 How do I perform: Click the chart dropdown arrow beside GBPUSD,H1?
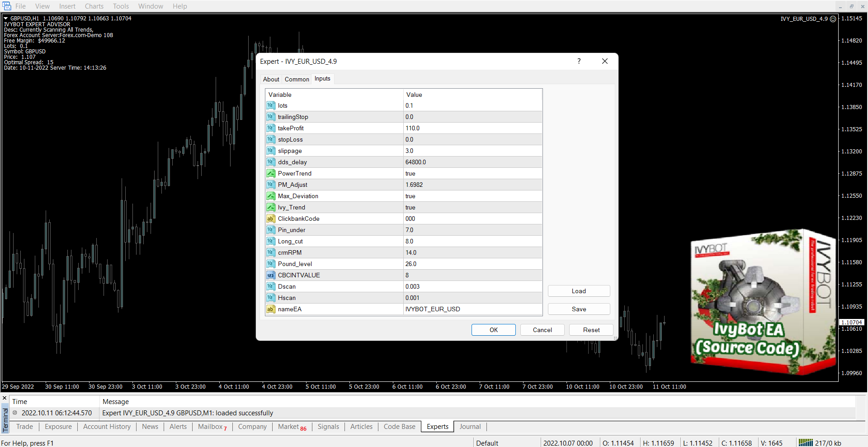(6, 19)
